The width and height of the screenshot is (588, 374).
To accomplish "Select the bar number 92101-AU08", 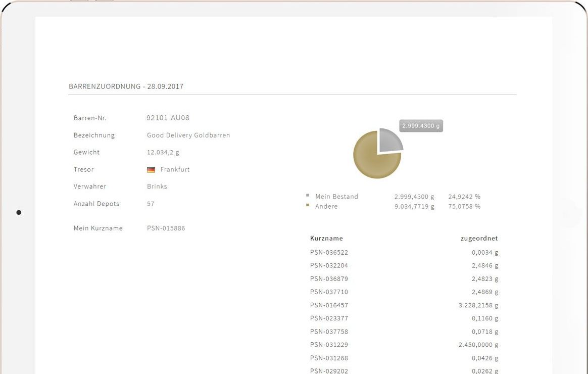I will [x=168, y=118].
